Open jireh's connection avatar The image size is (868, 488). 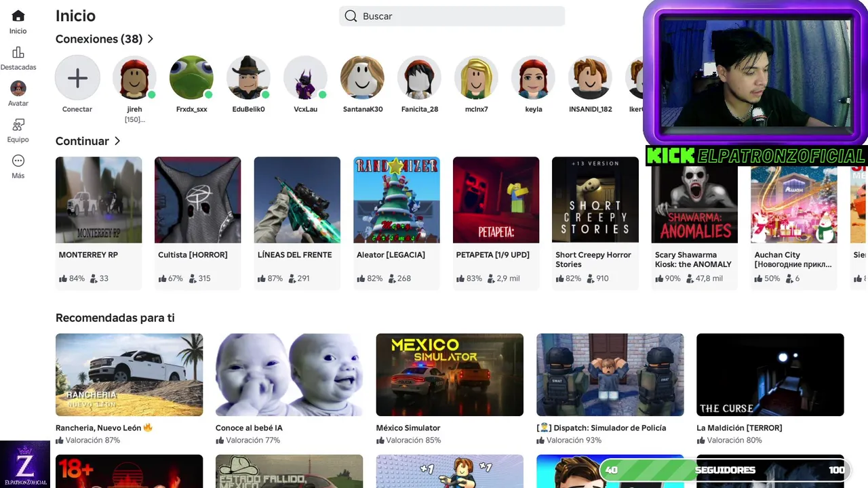pos(134,78)
